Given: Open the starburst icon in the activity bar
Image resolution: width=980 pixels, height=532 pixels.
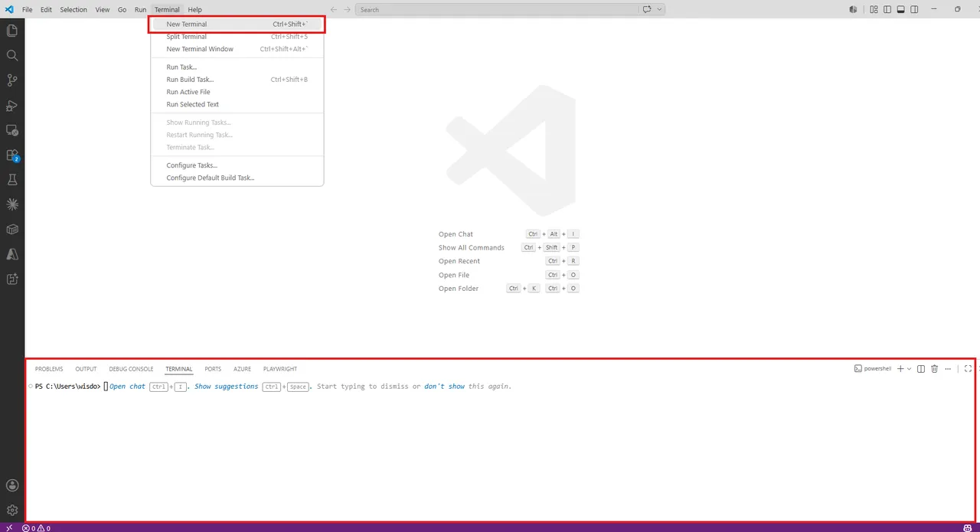Looking at the screenshot, I should (x=12, y=204).
